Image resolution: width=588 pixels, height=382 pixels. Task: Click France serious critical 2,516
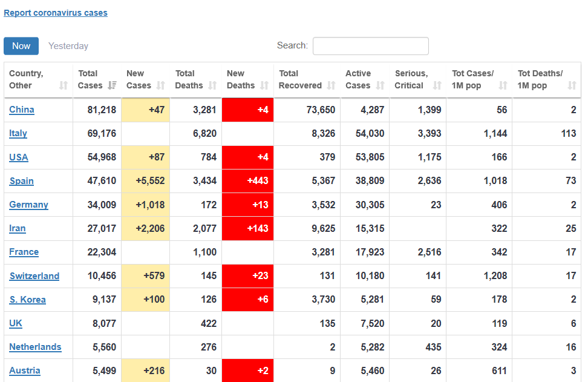click(430, 252)
